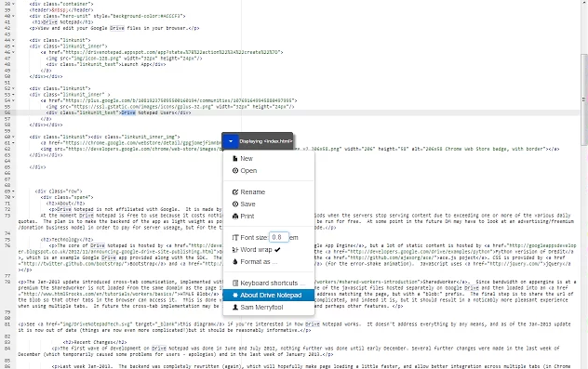
Task: Click the '<div class="container">' code on line 38
Action: click(61, 4)
